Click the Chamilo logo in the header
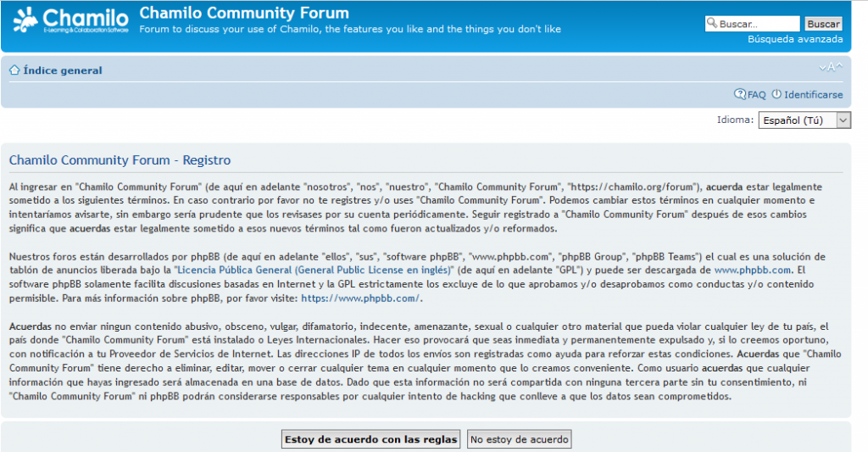This screenshot has height=452, width=868. click(71, 20)
